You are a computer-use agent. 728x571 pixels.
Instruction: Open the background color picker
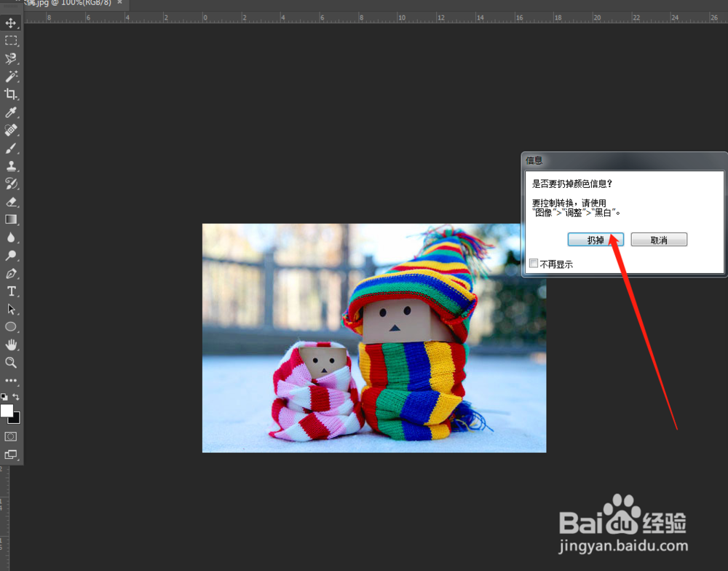(x=17, y=420)
